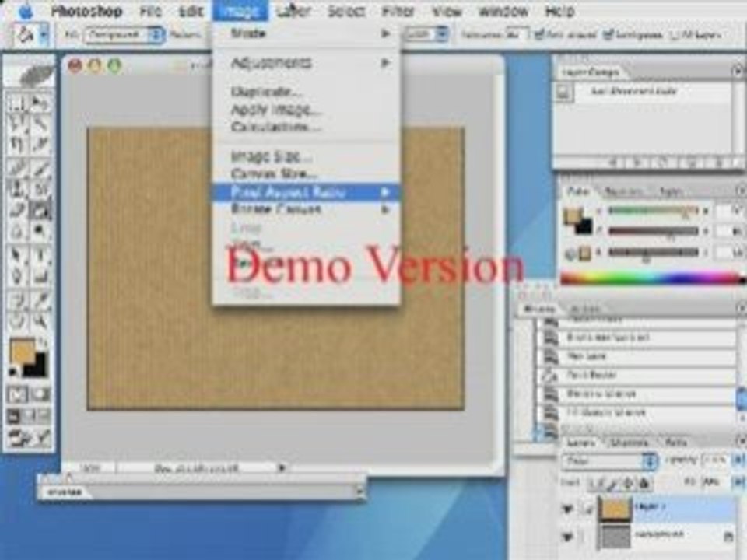747x560 pixels.
Task: Open the Color panel menu arrow
Action: [741, 191]
